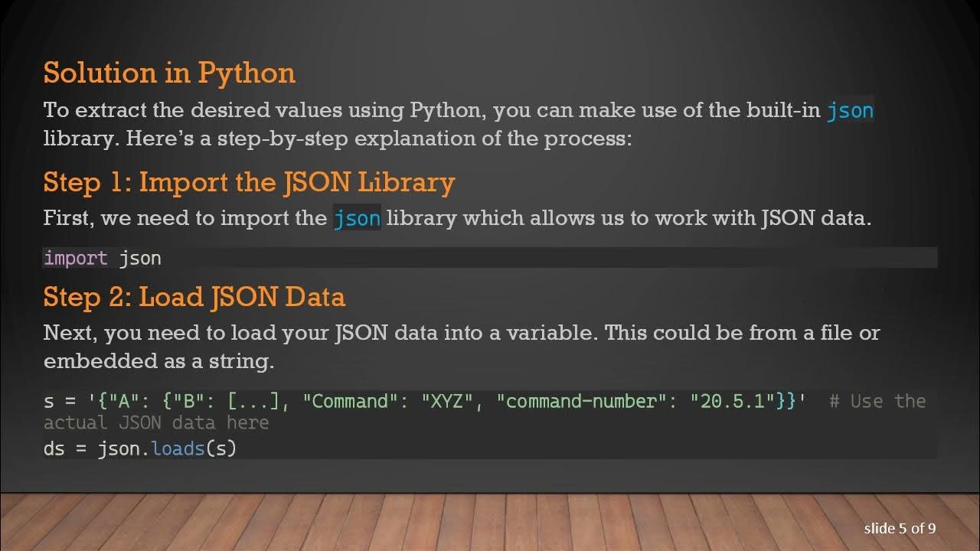Click the "Step 1: Import the JSON Library" heading
This screenshot has width=980, height=551.
point(249,182)
